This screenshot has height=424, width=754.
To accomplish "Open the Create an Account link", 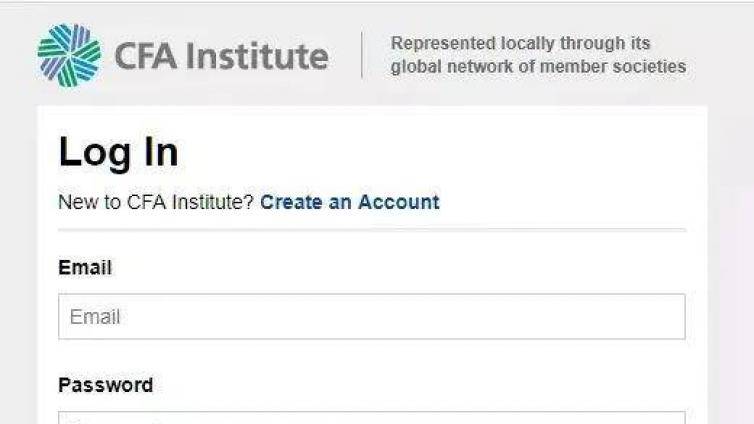I will 350,202.
